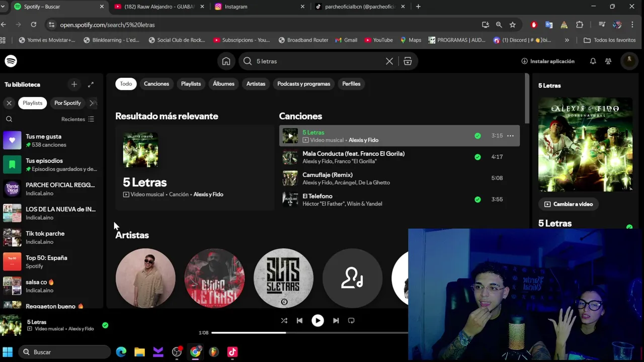The width and height of the screenshot is (644, 362).
Task: Click the play button in player bar
Action: (317, 321)
